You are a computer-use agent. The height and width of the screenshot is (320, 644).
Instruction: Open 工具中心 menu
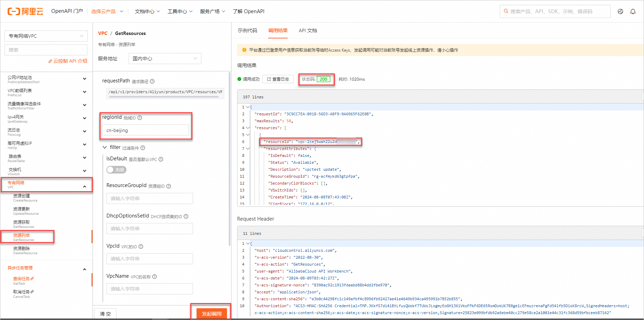click(180, 11)
